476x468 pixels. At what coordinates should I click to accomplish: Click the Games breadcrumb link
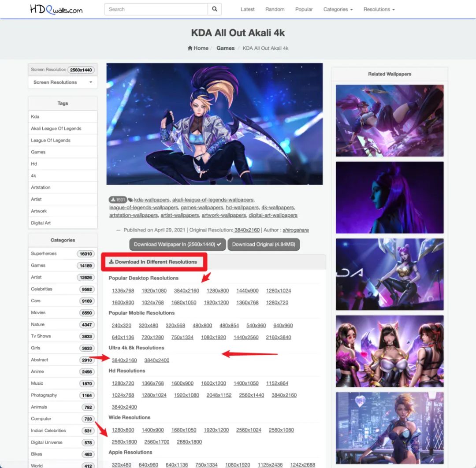click(x=225, y=48)
